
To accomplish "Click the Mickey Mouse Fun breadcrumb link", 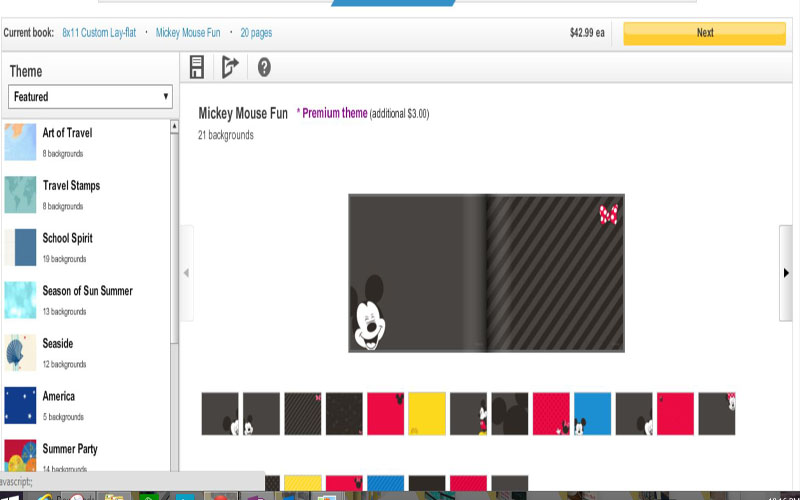I will (x=188, y=33).
